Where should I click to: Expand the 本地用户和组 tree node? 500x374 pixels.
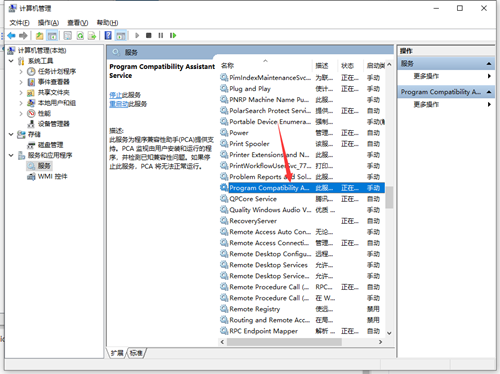point(21,103)
